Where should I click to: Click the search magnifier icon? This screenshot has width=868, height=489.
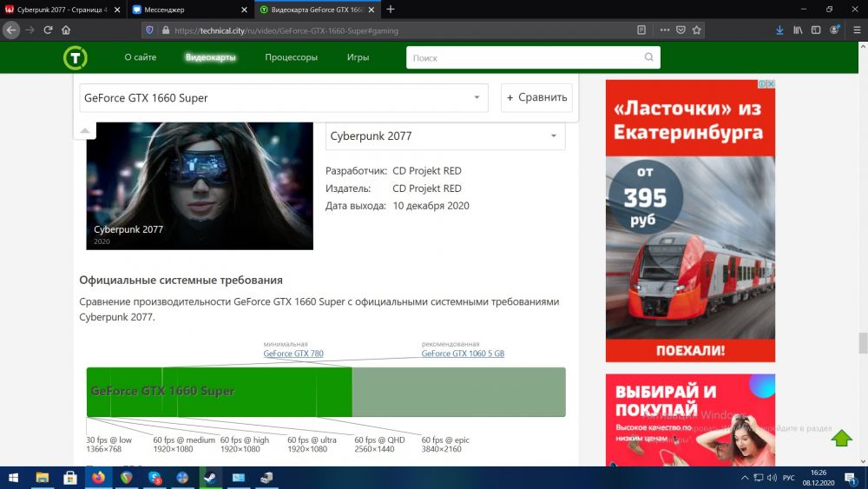click(648, 57)
